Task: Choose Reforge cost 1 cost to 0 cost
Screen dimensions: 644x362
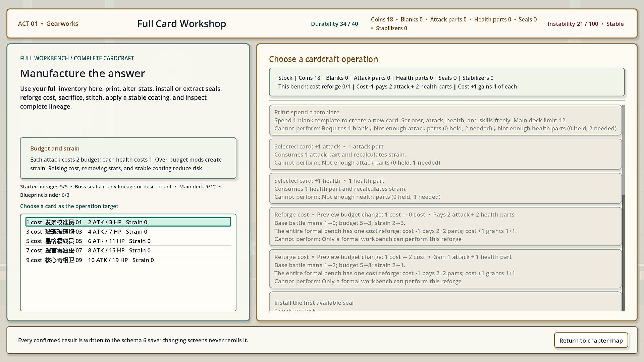Action: [445, 227]
